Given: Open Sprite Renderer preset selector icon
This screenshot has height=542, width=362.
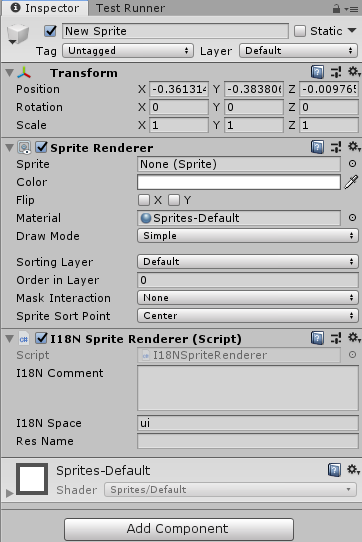Looking at the screenshot, I should pos(336,147).
